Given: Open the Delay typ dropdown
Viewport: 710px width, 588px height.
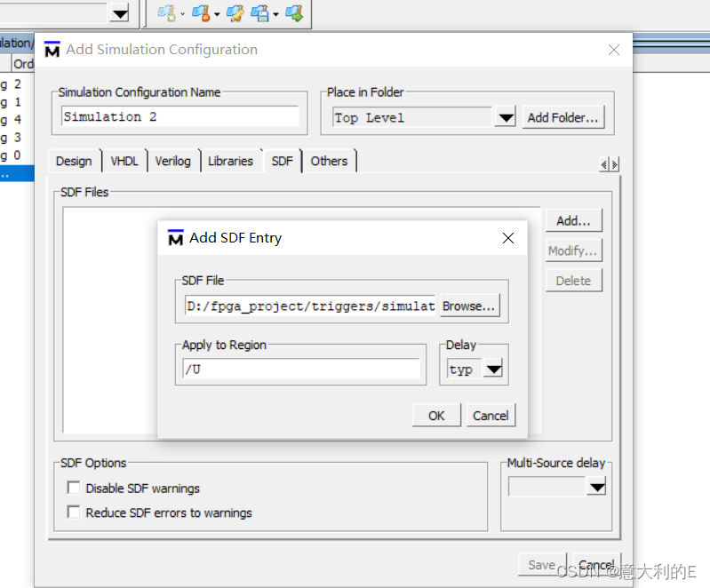Looking at the screenshot, I should 493,369.
